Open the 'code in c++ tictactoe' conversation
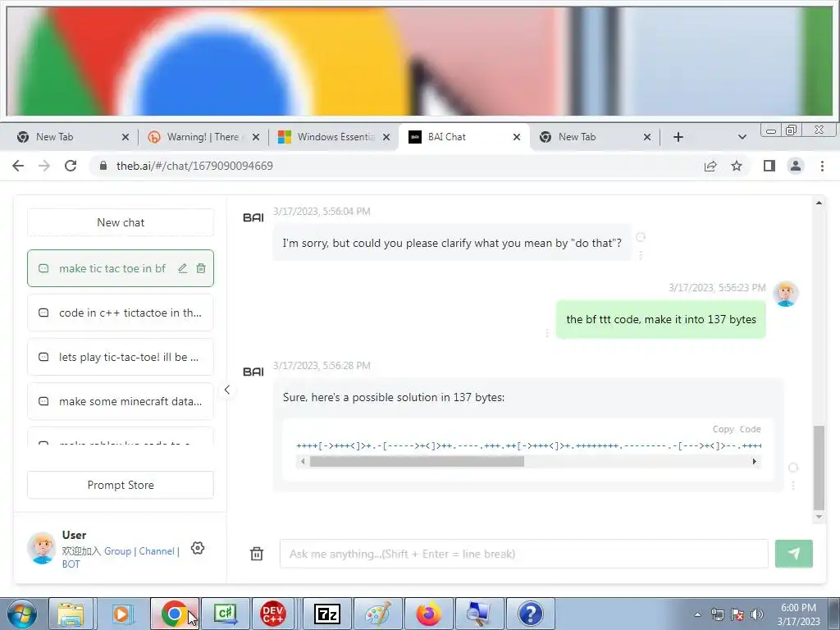 click(x=121, y=313)
